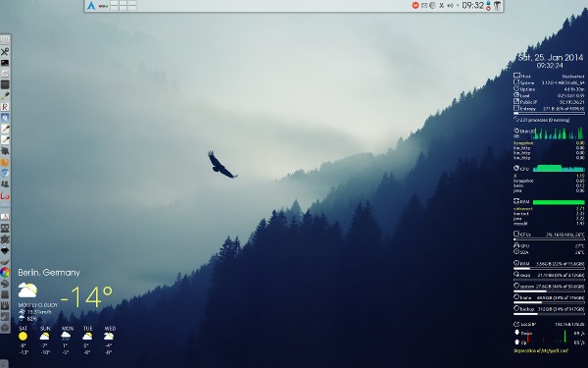
Task: Launch the red R application in dock
Action: point(5,107)
